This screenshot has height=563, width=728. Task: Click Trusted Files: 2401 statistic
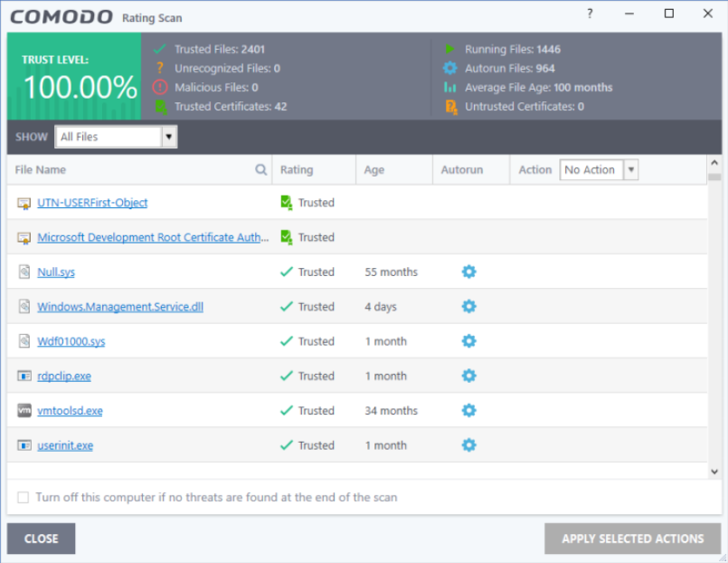pyautogui.click(x=220, y=49)
